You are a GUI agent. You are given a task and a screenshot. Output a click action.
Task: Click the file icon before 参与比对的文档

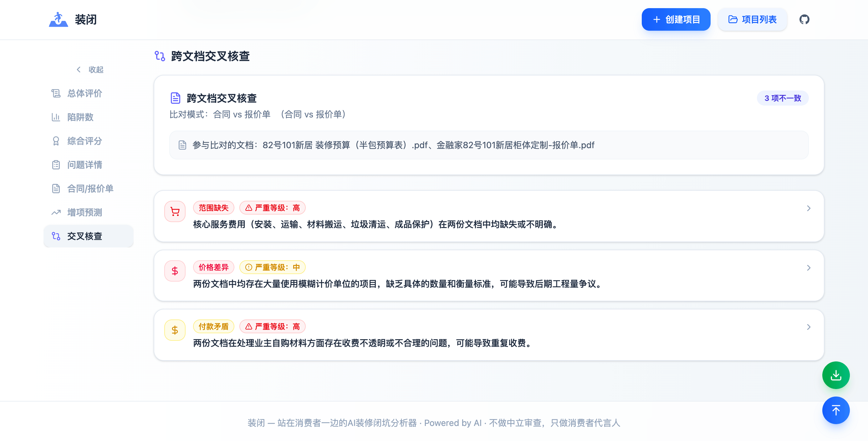point(182,145)
